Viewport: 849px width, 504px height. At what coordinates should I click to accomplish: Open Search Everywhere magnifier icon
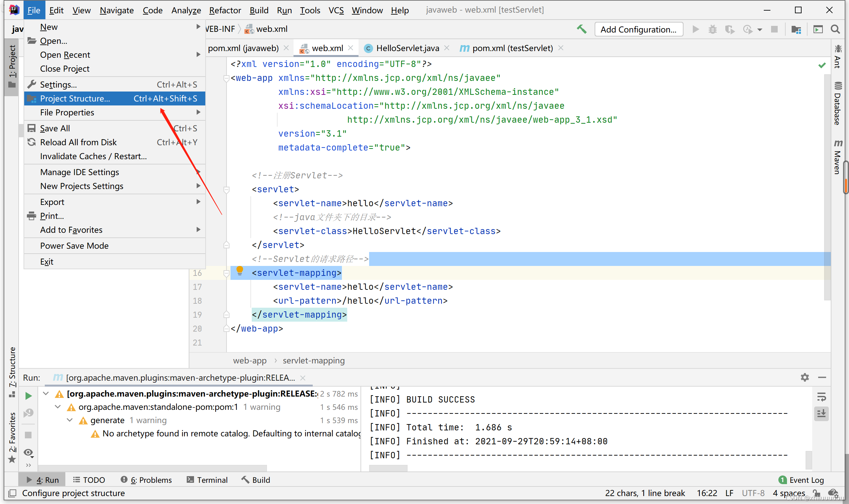coord(835,30)
